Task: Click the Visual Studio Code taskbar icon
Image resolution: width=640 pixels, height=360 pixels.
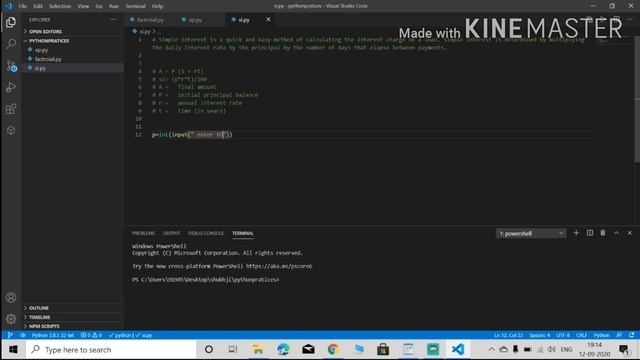Action: click(x=458, y=350)
